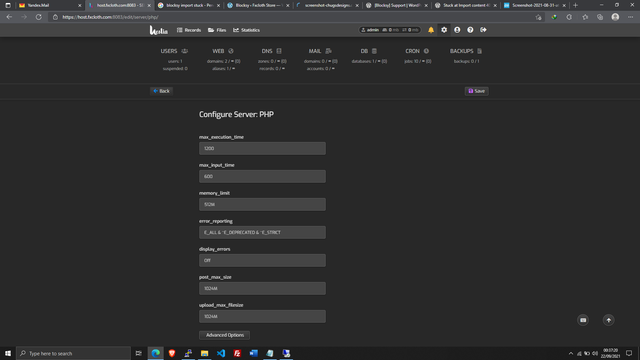This screenshot has height=360, width=640.
Task: Open the help question mark icon
Action: (470, 30)
